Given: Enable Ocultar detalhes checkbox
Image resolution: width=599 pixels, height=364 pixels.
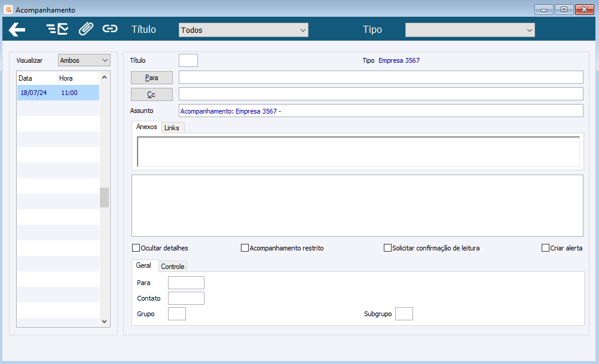Looking at the screenshot, I should tap(136, 248).
